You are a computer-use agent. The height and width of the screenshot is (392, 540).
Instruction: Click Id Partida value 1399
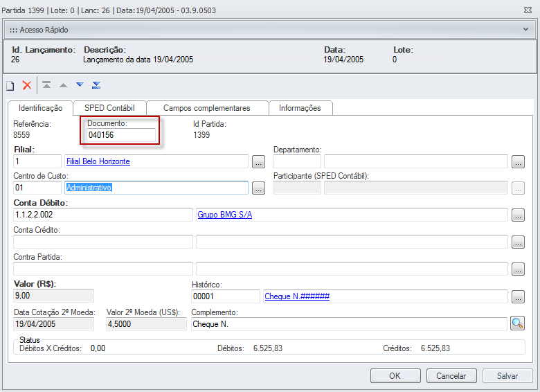pyautogui.click(x=201, y=134)
